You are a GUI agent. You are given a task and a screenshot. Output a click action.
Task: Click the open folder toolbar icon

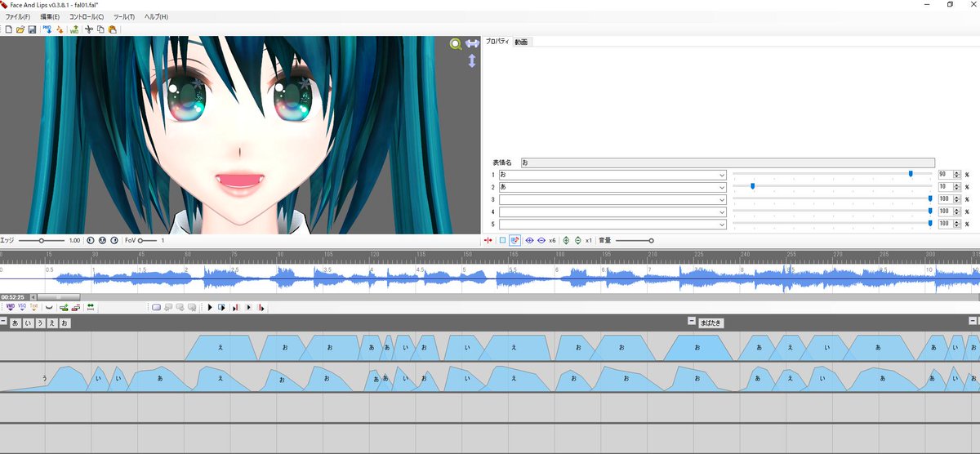[x=20, y=29]
